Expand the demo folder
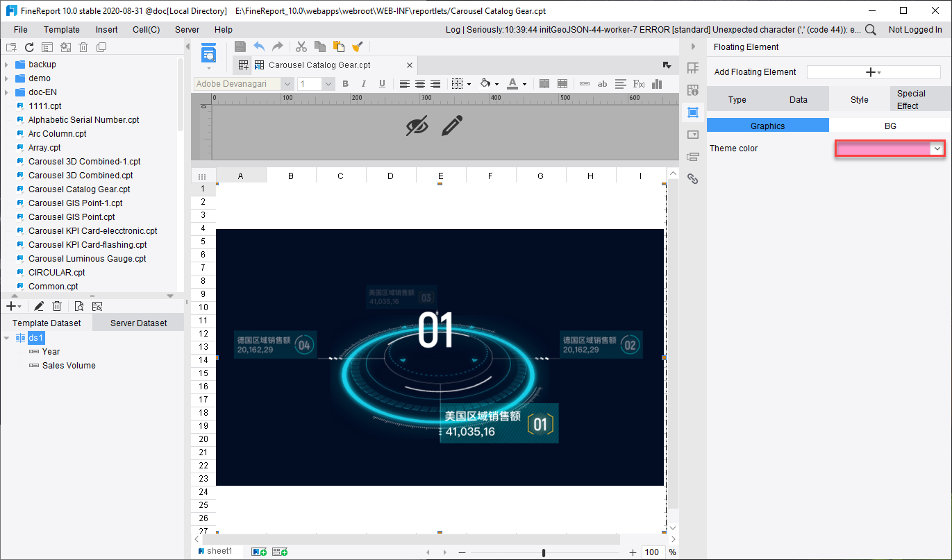Viewport: 952px width, 560px height. click(6, 78)
